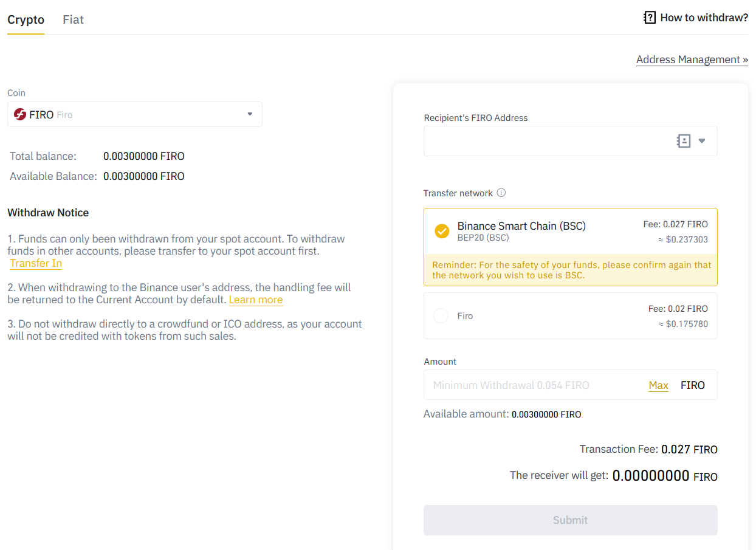Click the Transfer In link

36,263
